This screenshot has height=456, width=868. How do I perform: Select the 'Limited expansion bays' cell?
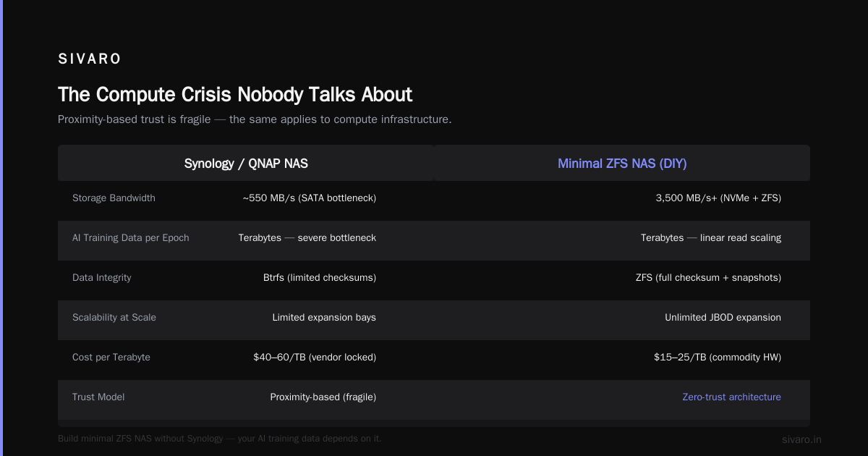(324, 317)
